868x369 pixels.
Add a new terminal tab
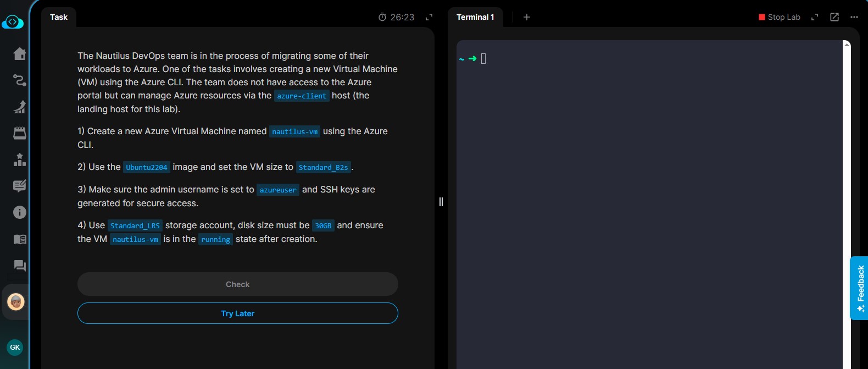[x=527, y=17]
